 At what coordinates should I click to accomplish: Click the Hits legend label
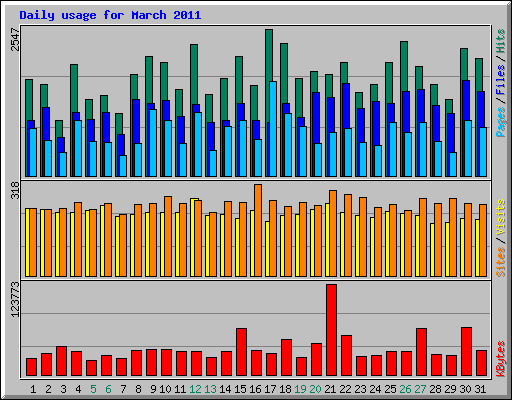[501, 41]
